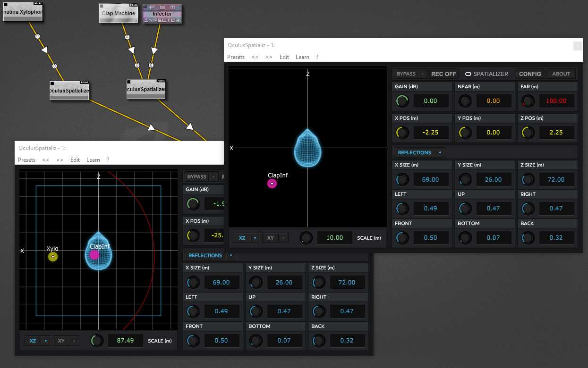Click Learn in right window menu
This screenshot has height=368, width=588.
pyautogui.click(x=302, y=57)
